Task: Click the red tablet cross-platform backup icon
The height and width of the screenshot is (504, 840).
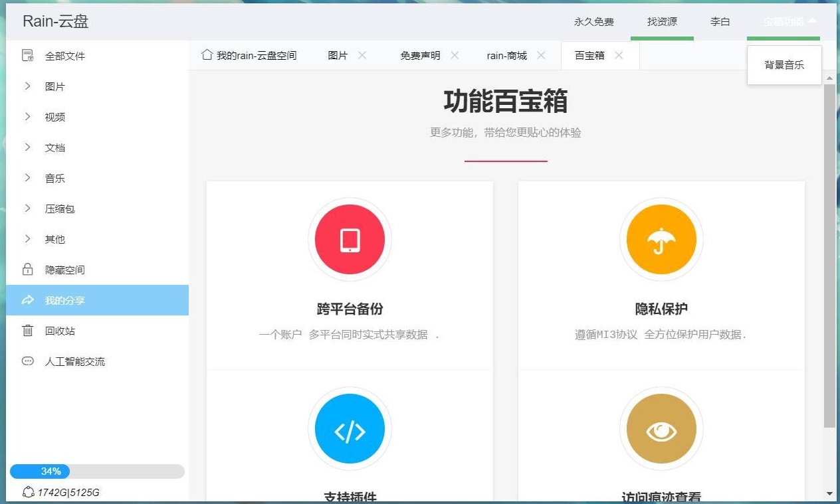Action: (350, 240)
